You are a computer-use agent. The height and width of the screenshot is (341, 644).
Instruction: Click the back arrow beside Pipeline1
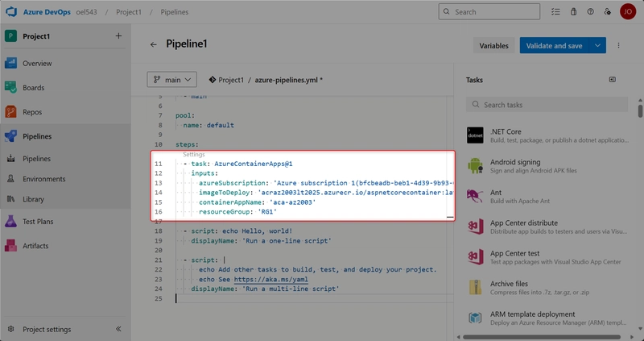pos(154,45)
